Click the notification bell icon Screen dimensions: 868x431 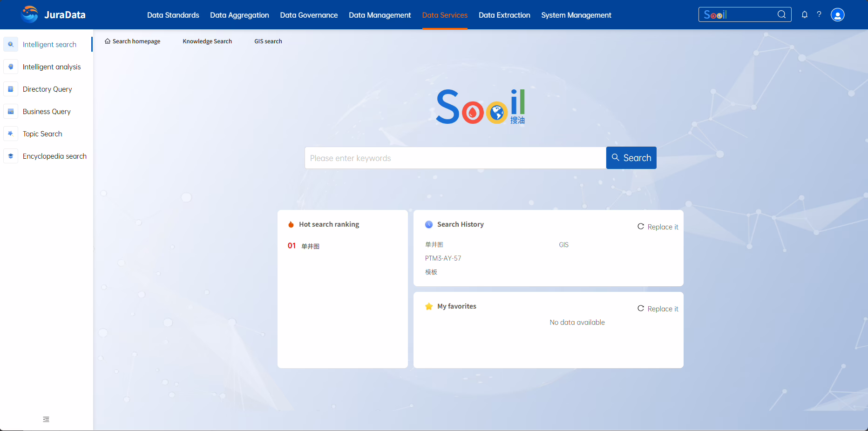(x=804, y=14)
